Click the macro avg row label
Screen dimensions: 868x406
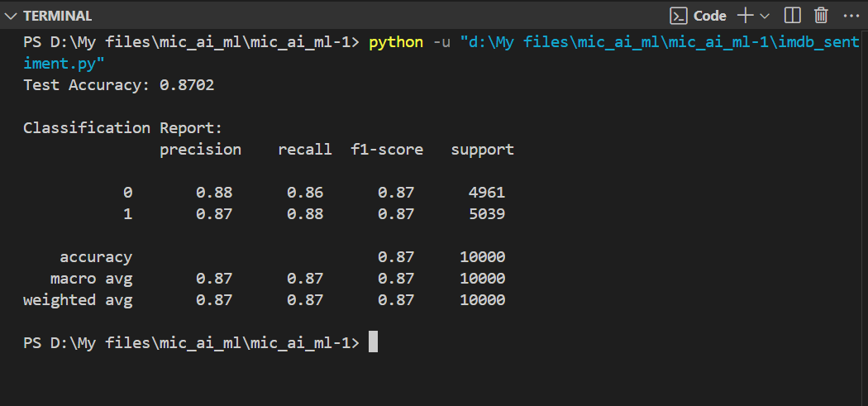[91, 279]
